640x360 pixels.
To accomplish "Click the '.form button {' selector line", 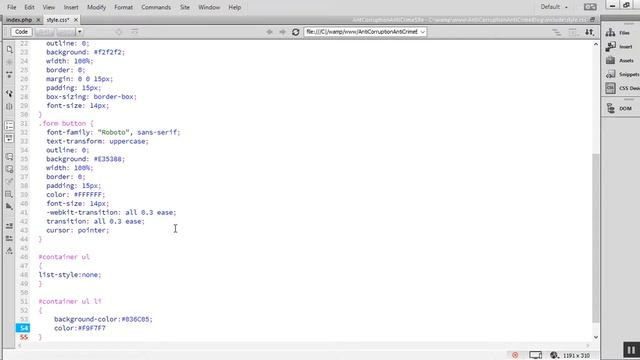I will [66, 123].
